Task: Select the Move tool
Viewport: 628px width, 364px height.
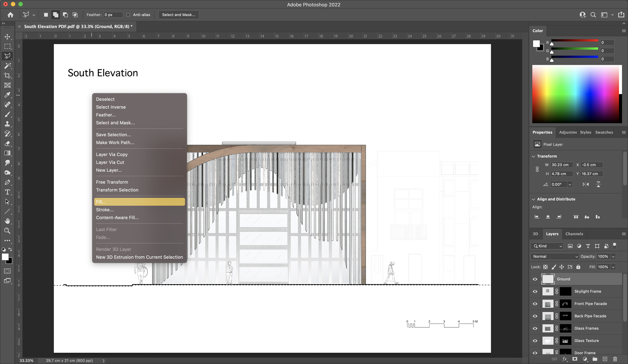Action: tap(7, 37)
